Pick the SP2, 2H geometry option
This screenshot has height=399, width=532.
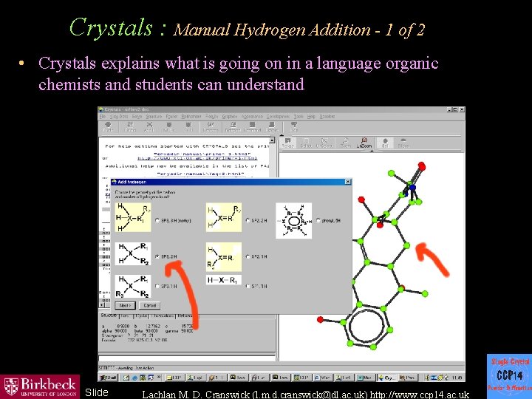(x=248, y=220)
